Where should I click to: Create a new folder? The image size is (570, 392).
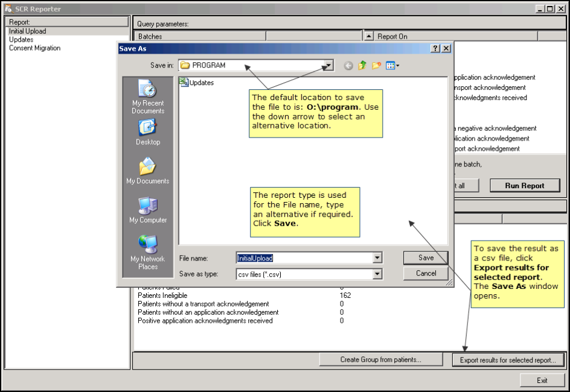tap(376, 66)
